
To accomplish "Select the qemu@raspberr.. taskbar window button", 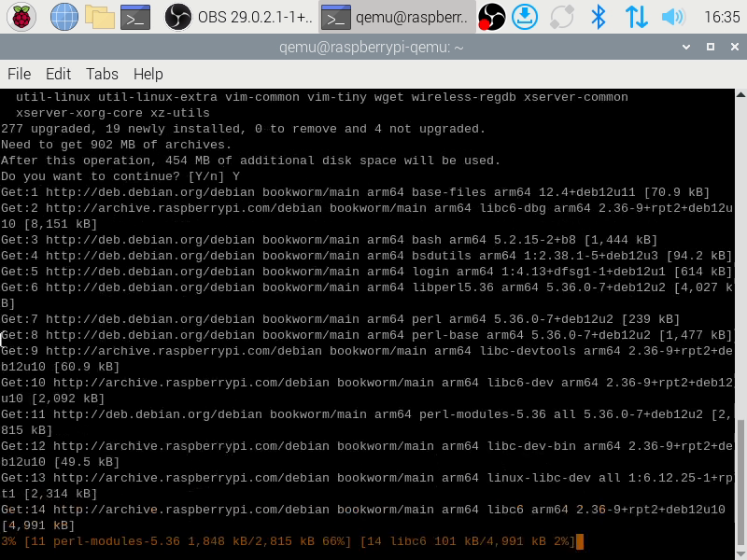I will 396,17.
